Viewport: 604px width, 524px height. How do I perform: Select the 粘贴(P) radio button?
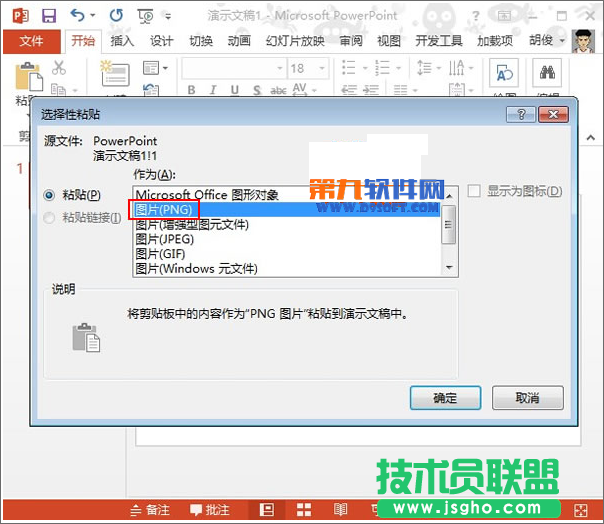49,195
